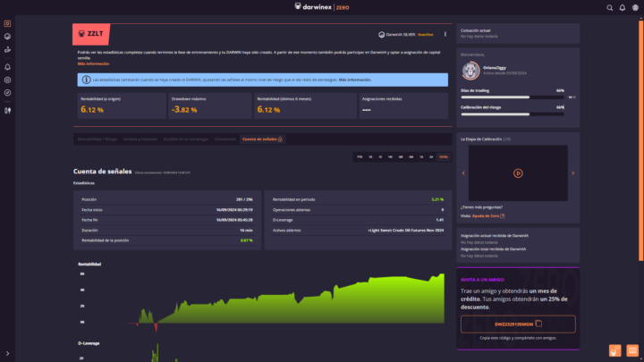Open the three-dot menu beside DarwinIA SILVER
The height and width of the screenshot is (362, 644).
445,34
